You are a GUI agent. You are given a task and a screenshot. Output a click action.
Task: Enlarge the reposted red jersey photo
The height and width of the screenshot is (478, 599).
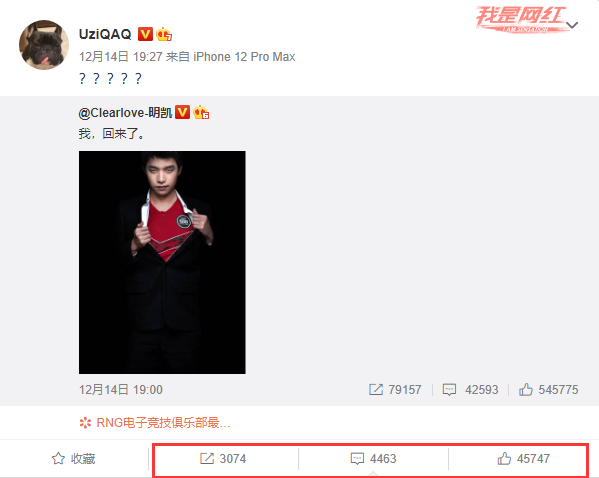pos(162,262)
